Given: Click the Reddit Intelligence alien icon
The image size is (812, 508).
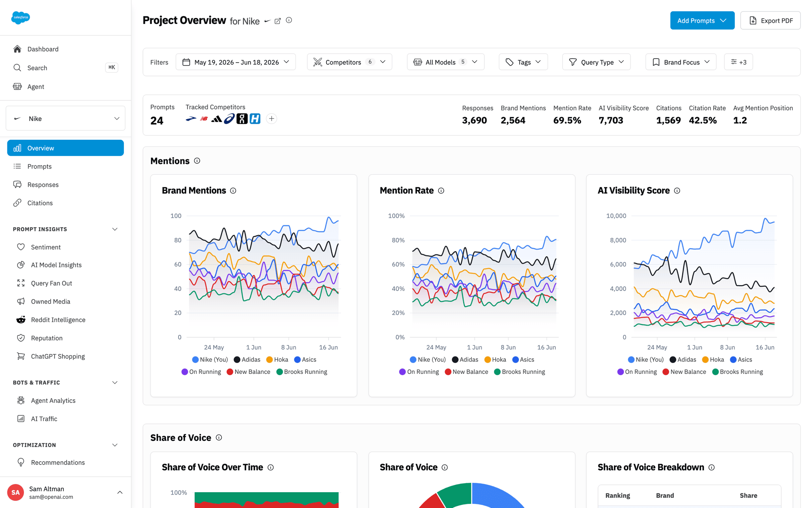Looking at the screenshot, I should point(21,320).
